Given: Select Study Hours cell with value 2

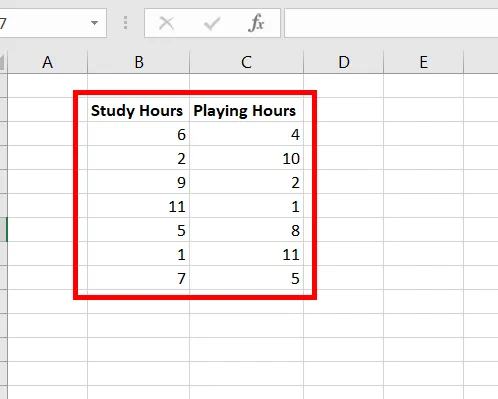Looking at the screenshot, I should (x=139, y=158).
